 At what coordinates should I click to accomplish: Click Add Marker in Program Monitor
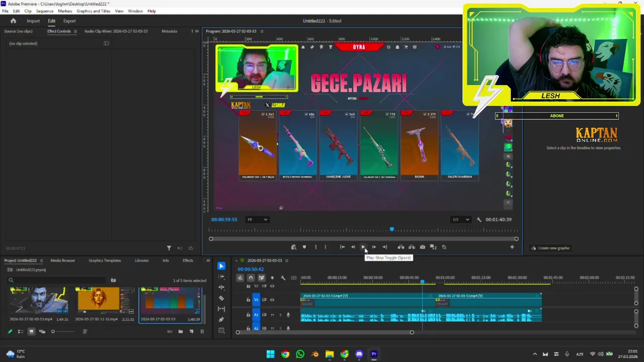pos(304,247)
